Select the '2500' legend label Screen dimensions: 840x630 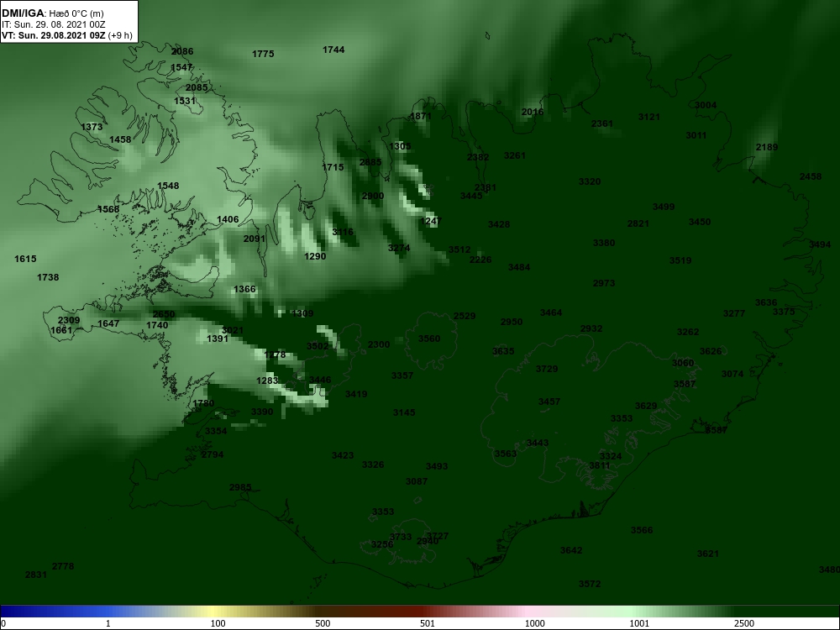(x=745, y=623)
